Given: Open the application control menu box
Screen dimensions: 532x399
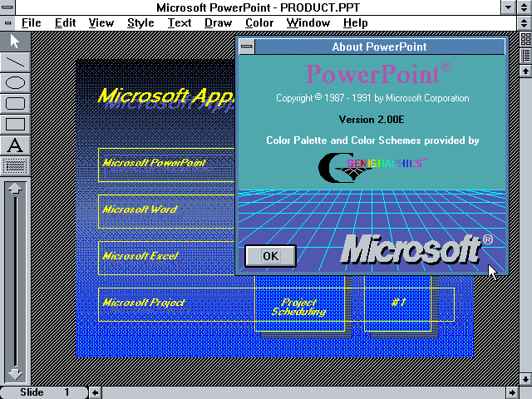Looking at the screenshot, I should (x=7, y=7).
